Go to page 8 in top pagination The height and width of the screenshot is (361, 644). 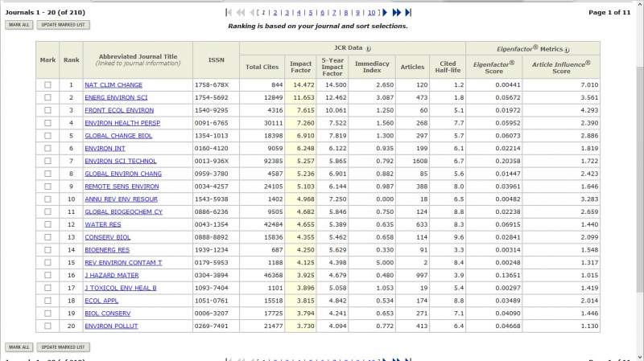[346, 13]
